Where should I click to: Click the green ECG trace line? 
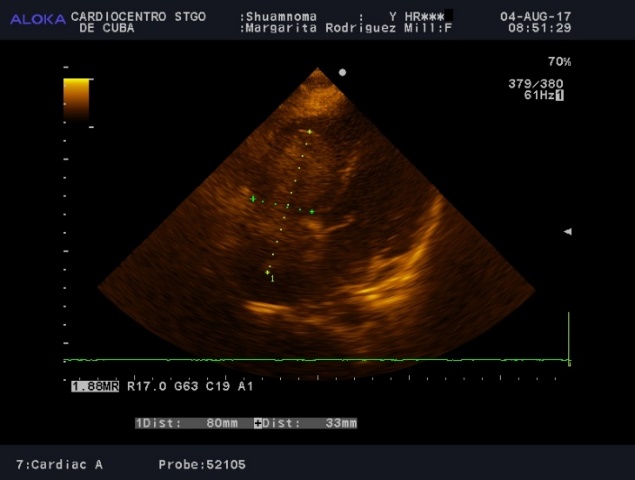300,360
